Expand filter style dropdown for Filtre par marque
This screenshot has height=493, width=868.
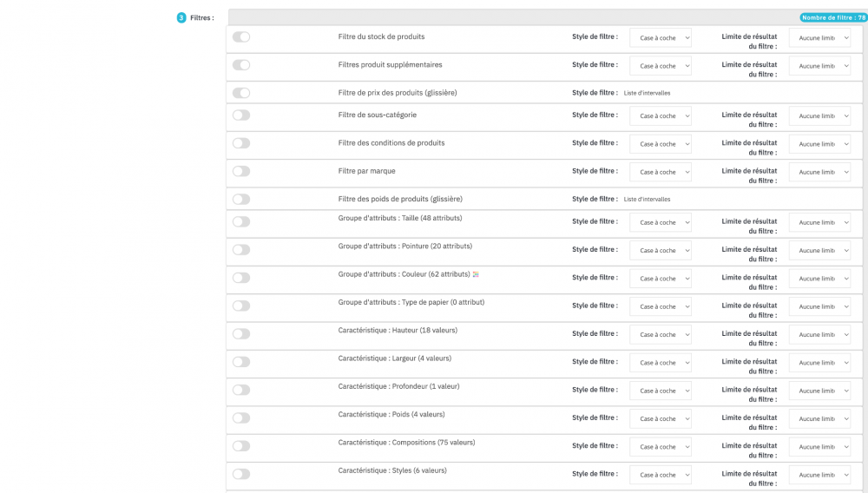click(661, 172)
